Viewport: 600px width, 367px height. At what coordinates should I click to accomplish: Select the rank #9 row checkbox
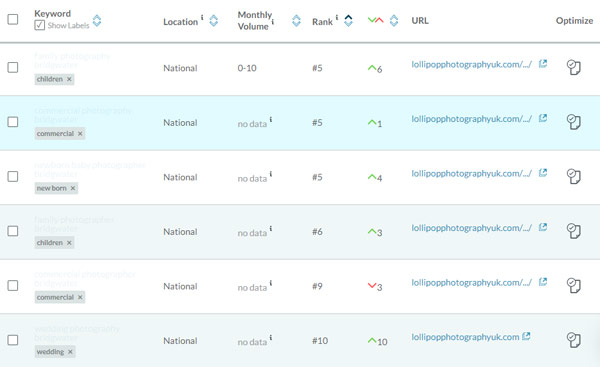tap(13, 285)
